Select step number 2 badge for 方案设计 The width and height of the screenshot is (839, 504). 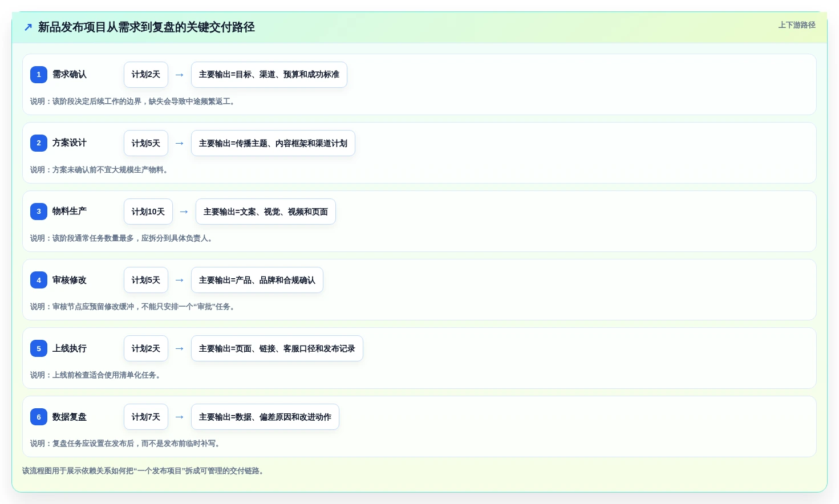pyautogui.click(x=39, y=143)
